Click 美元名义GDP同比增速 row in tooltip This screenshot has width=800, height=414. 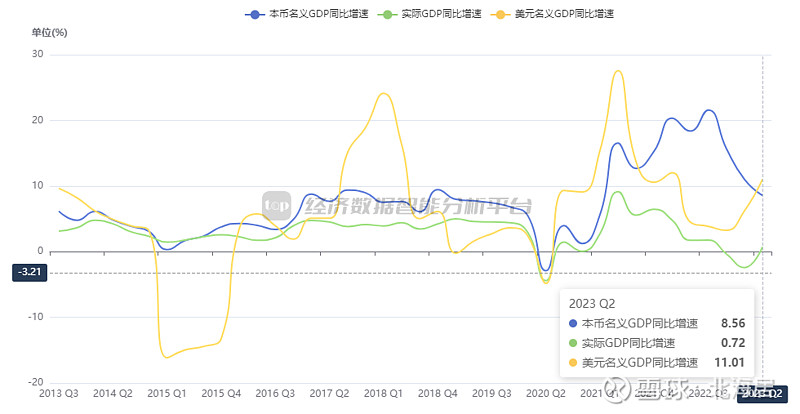[x=657, y=362]
